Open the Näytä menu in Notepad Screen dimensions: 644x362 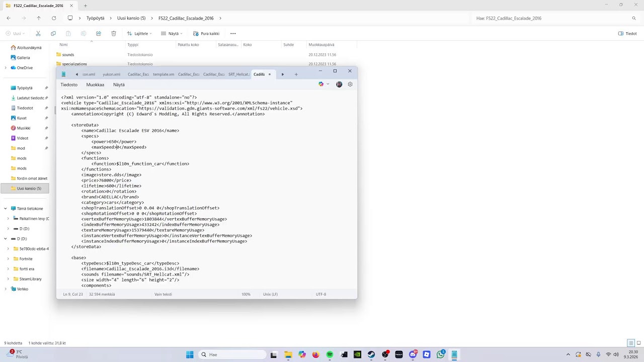[119, 85]
